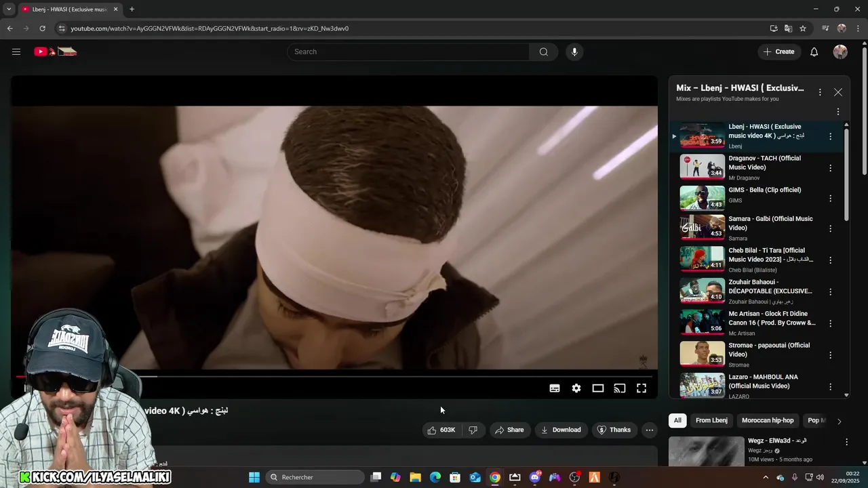Open options for Draganov - TACH playlist item

pyautogui.click(x=830, y=167)
